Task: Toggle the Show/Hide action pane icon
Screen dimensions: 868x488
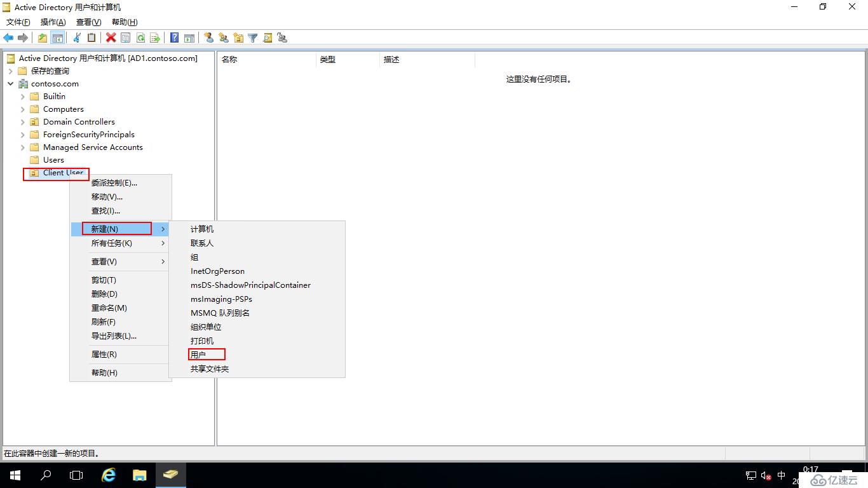Action: 189,37
